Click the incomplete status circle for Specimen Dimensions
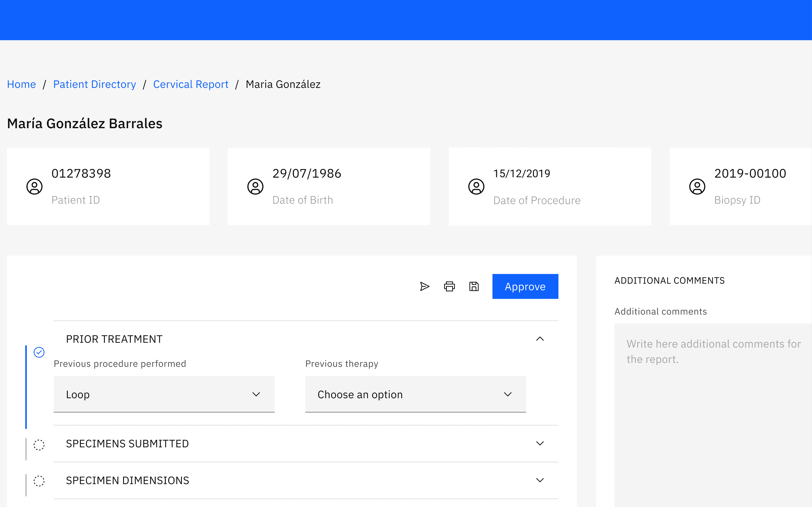This screenshot has height=507, width=812. [x=39, y=481]
